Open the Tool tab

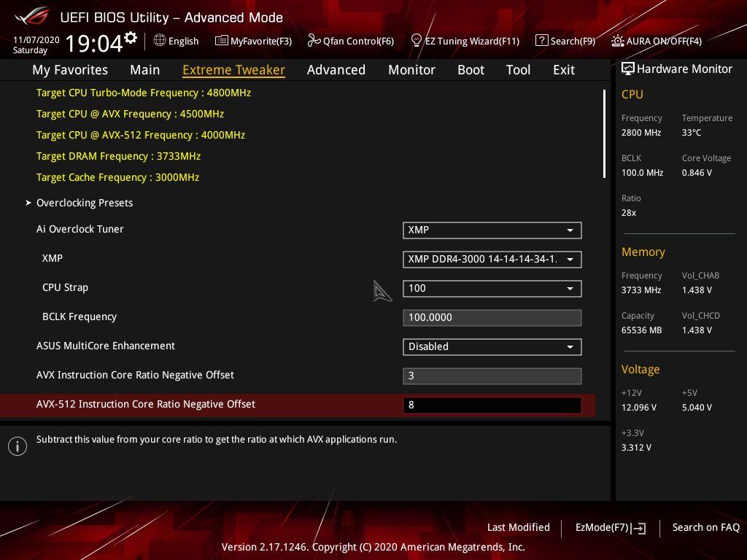tap(518, 70)
